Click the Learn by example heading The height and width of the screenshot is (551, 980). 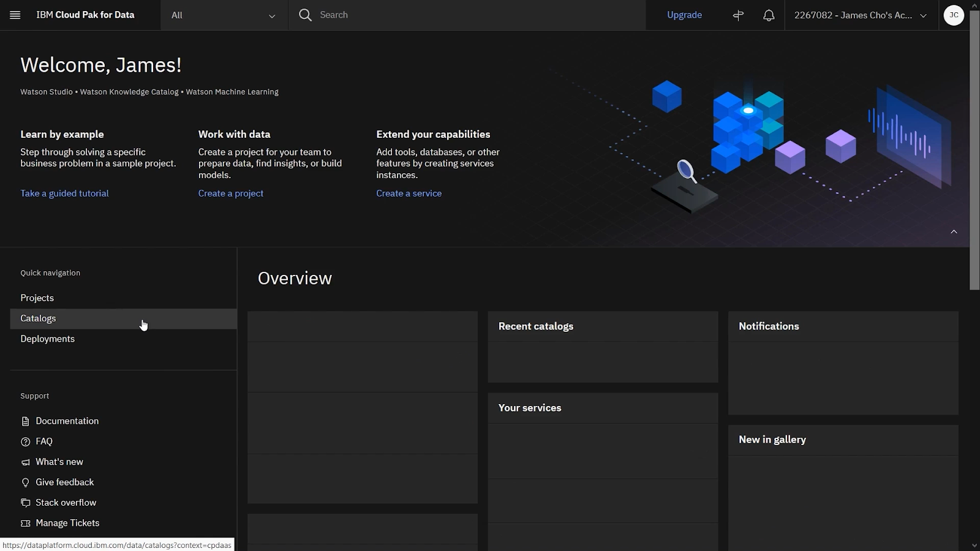click(62, 134)
